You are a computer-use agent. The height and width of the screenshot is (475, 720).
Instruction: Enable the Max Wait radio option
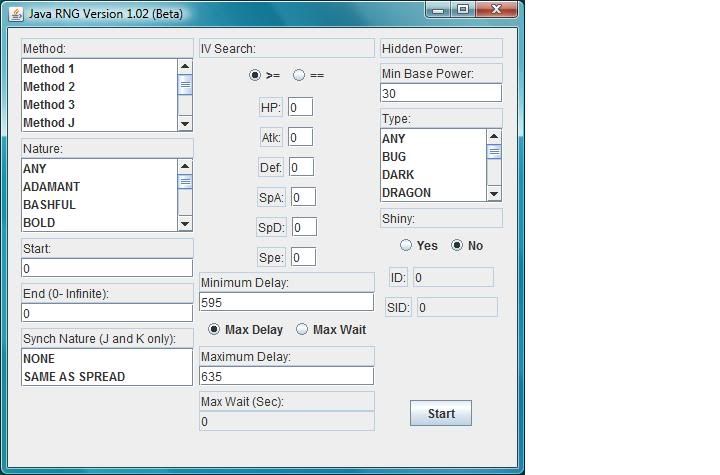[302, 329]
